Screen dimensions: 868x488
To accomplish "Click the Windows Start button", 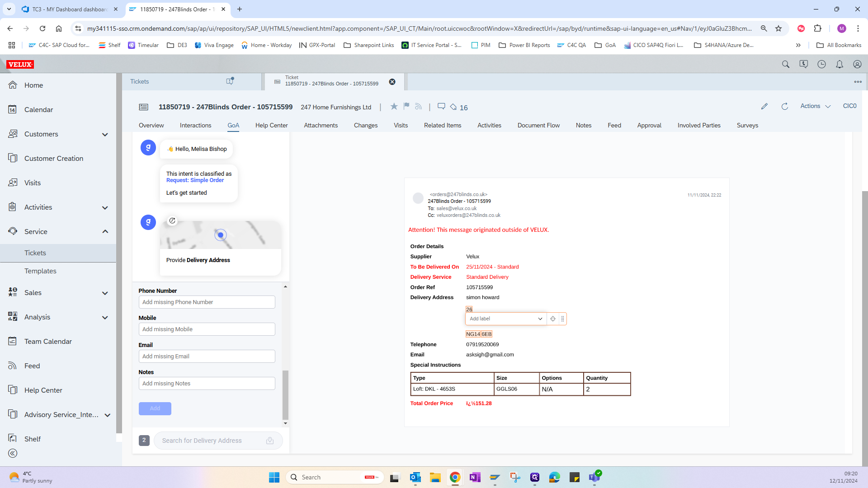I will coord(274,478).
